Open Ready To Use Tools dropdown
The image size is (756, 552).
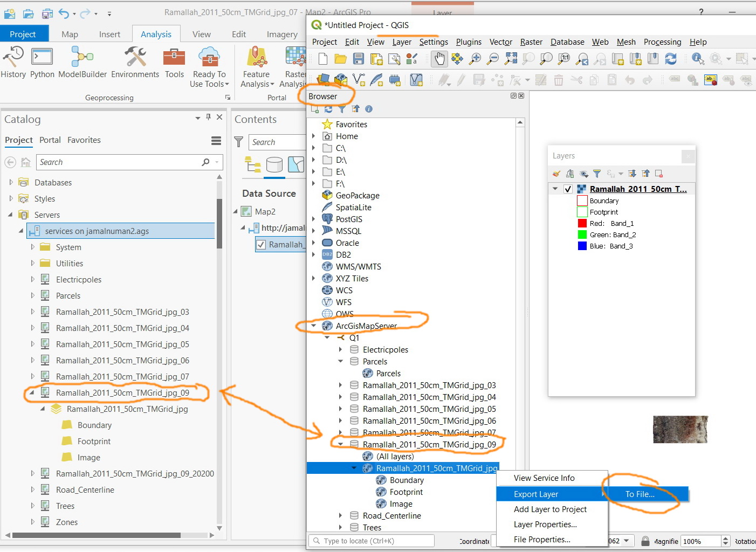click(x=209, y=79)
